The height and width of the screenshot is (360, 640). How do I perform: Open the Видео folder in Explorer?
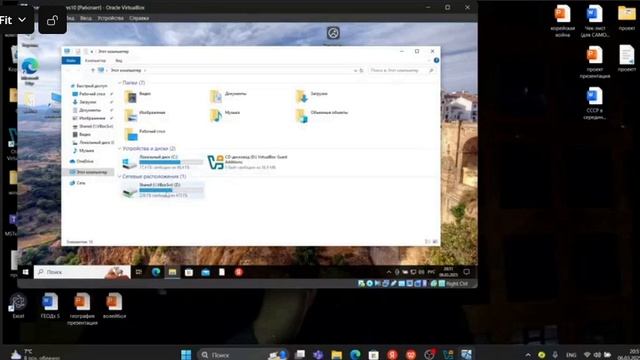[x=138, y=96]
